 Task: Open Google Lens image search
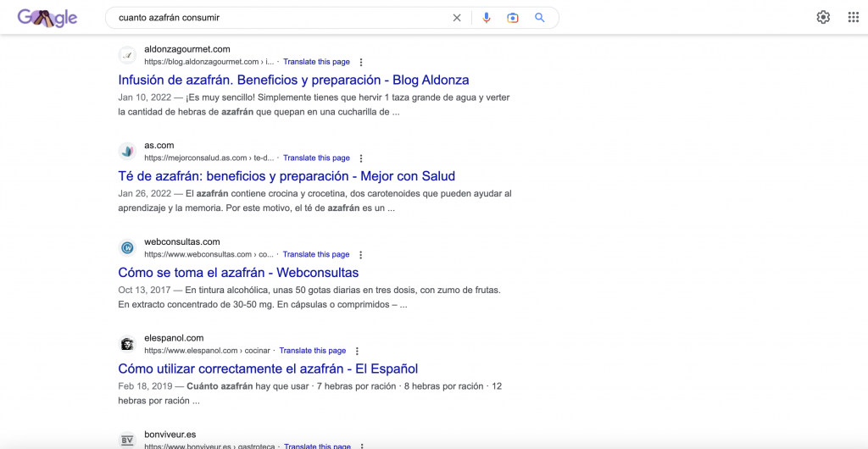[x=513, y=18]
